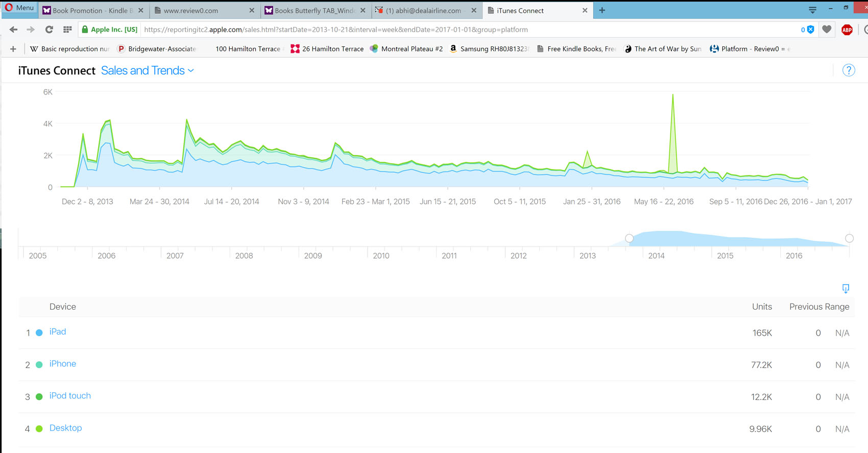The width and height of the screenshot is (868, 453).
Task: Open the ABP Adblock Plus extension
Action: coord(847,30)
